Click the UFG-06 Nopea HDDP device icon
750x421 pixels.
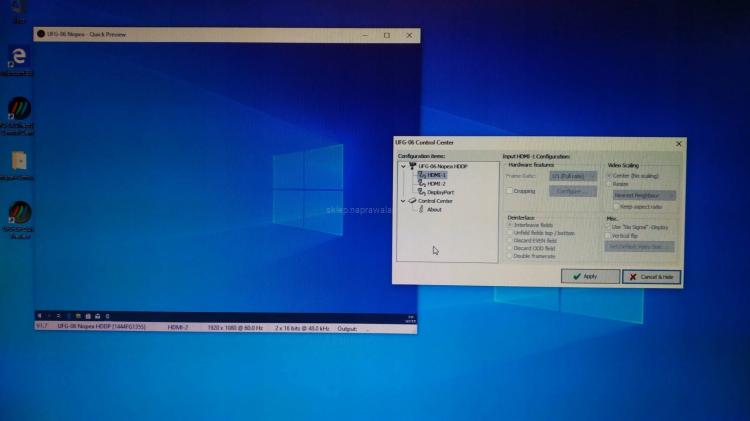click(x=412, y=166)
